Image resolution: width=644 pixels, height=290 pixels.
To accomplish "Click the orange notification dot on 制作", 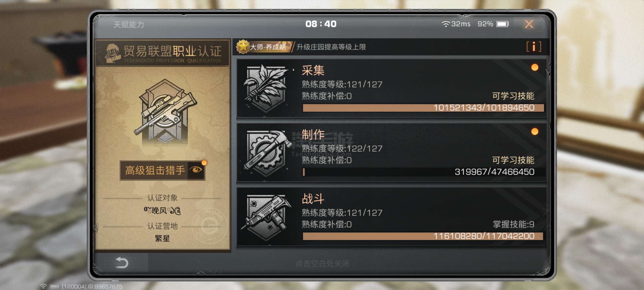I will (x=535, y=132).
